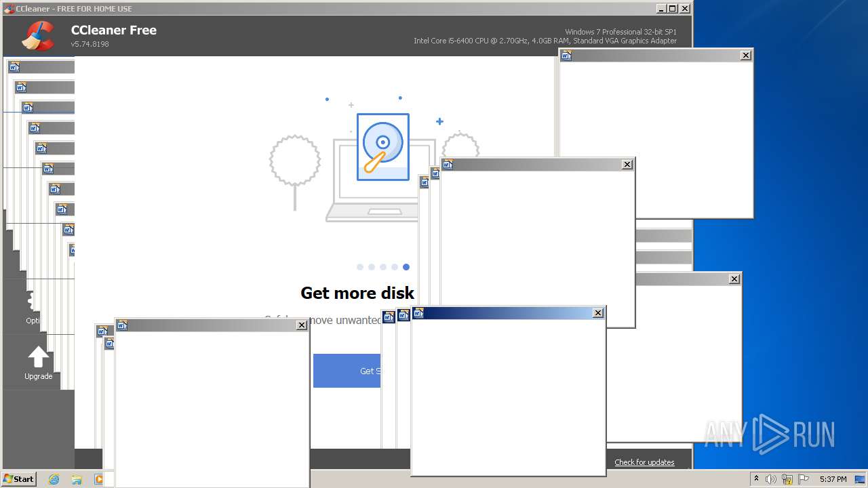Click the Show desktop button beside clock

tap(860, 479)
